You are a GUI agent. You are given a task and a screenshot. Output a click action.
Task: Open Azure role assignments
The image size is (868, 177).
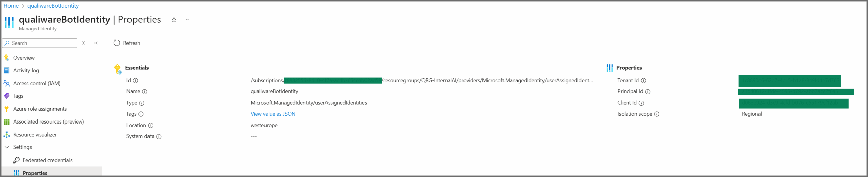(40, 109)
